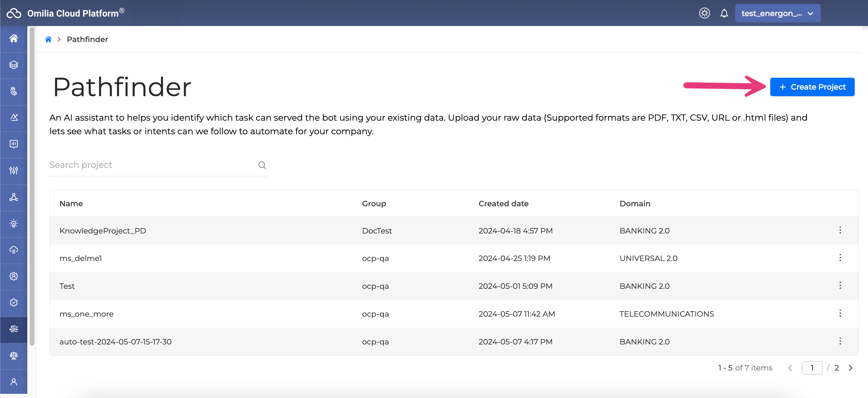Image resolution: width=868 pixels, height=398 pixels.
Task: Open row menu for ms_delme1
Action: click(x=840, y=258)
